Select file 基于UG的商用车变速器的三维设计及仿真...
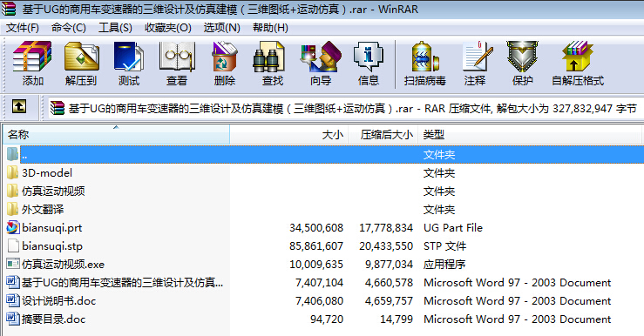The height and width of the screenshot is (336, 644). coord(122,282)
